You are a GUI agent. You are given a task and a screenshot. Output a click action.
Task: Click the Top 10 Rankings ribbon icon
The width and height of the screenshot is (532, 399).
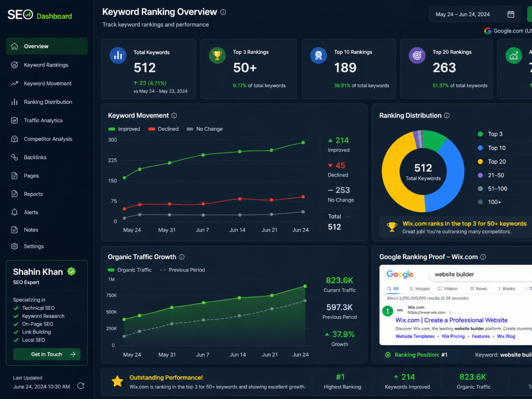point(318,55)
